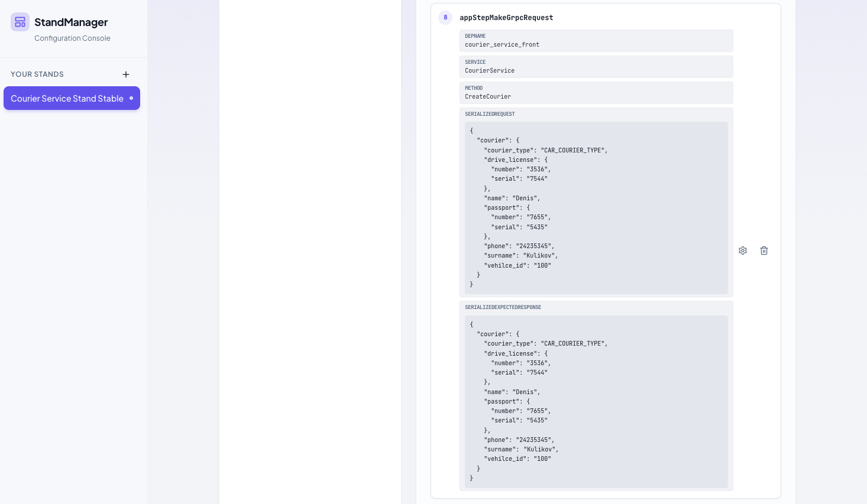
Task: Click the "name": "Denis" line in serialized request
Action: (x=512, y=199)
